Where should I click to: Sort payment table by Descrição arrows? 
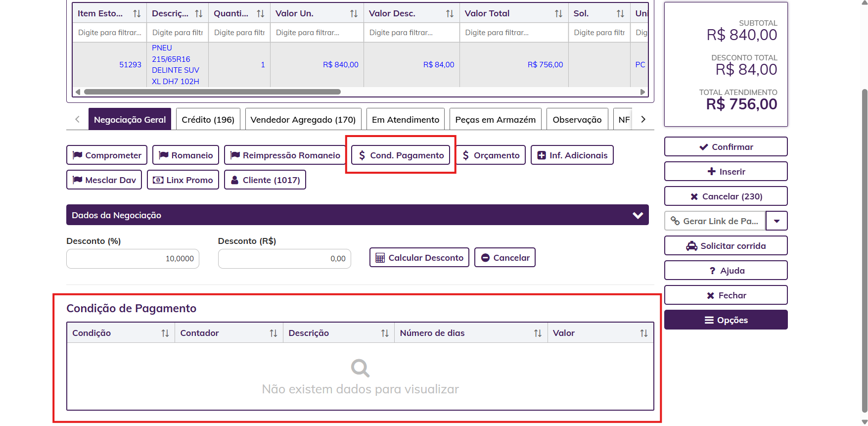(x=385, y=333)
